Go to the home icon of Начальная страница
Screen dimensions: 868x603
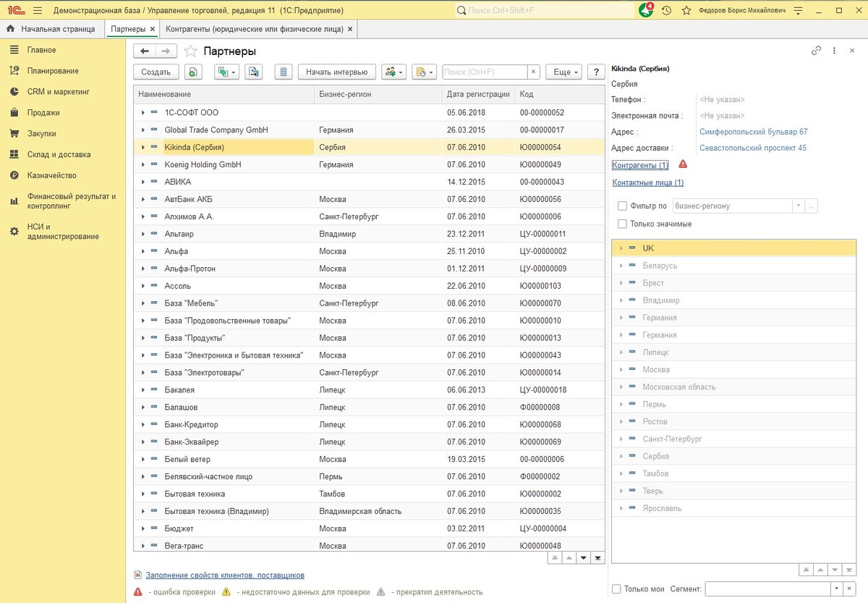[11, 29]
